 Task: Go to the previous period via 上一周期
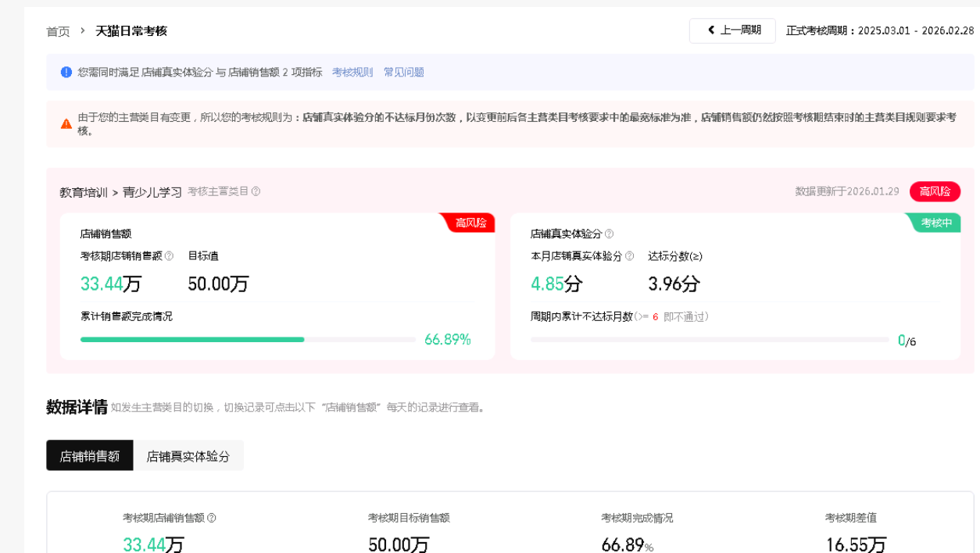coord(732,30)
